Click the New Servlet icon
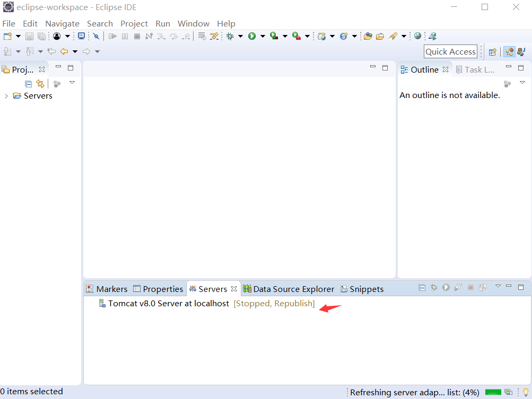This screenshot has width=532, height=399. (x=344, y=36)
